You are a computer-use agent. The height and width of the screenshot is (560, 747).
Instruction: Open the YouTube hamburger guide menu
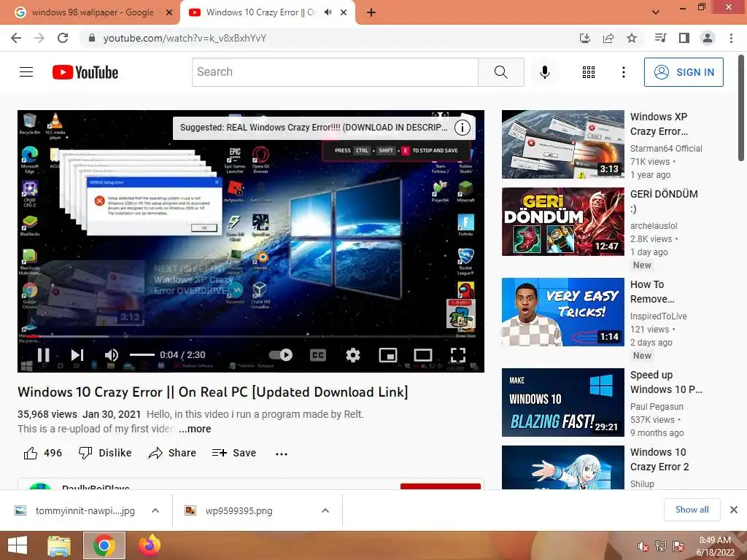coord(26,72)
